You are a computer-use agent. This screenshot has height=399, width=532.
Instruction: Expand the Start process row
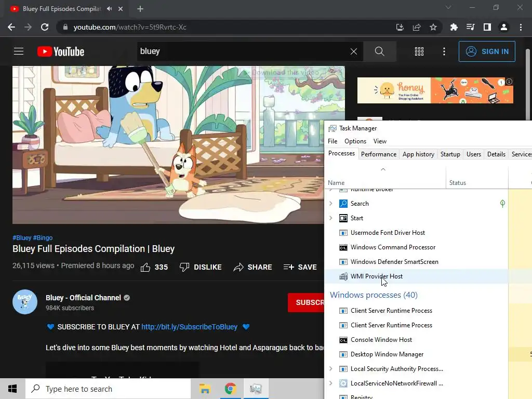331,218
